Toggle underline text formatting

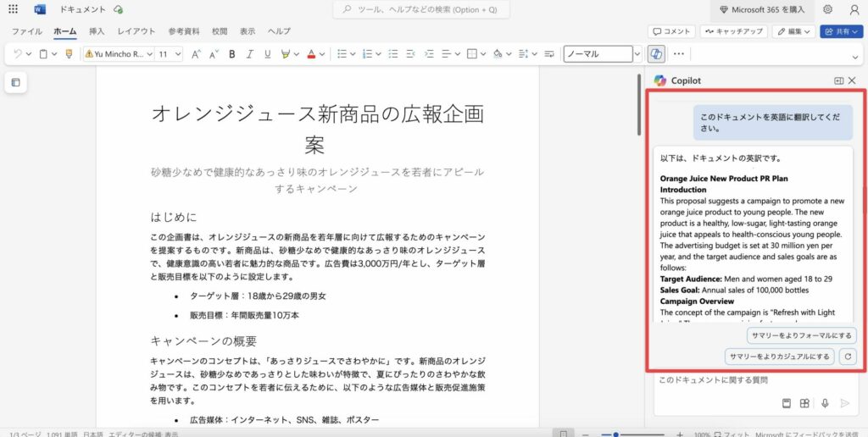pyautogui.click(x=266, y=54)
